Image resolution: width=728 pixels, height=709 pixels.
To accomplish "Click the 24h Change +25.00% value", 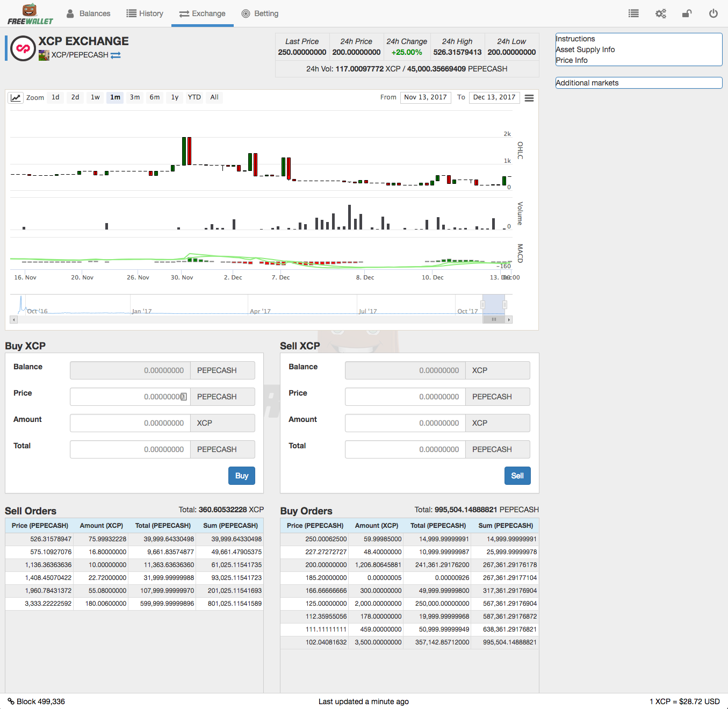I will 407,52.
